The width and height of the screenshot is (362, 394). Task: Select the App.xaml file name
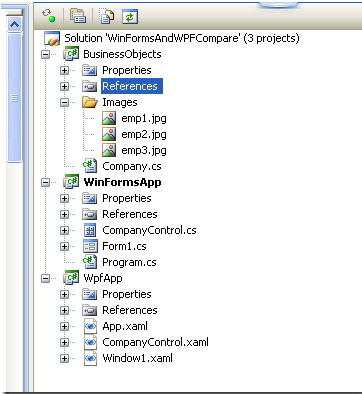tap(125, 326)
